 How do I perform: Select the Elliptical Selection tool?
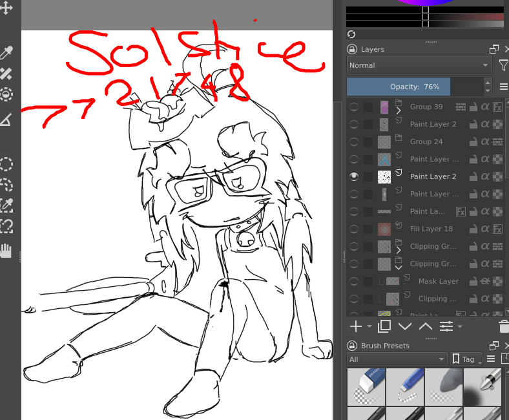(x=6, y=164)
